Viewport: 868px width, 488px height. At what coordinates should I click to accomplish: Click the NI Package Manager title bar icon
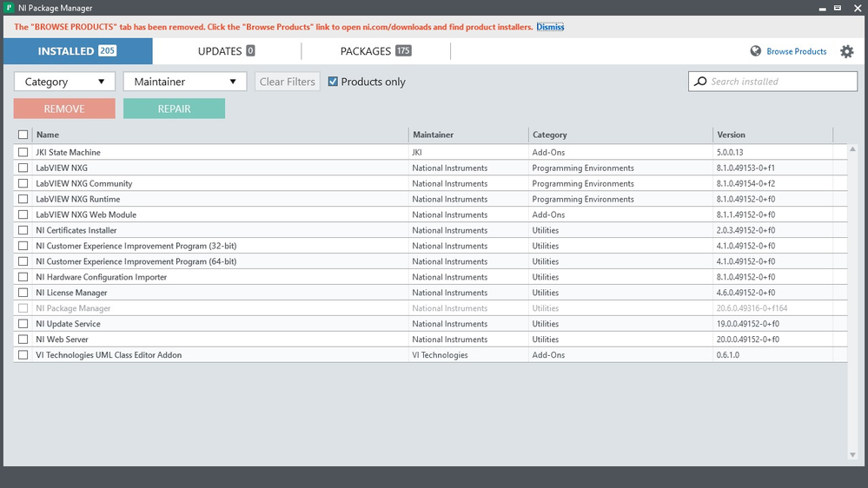9,8
